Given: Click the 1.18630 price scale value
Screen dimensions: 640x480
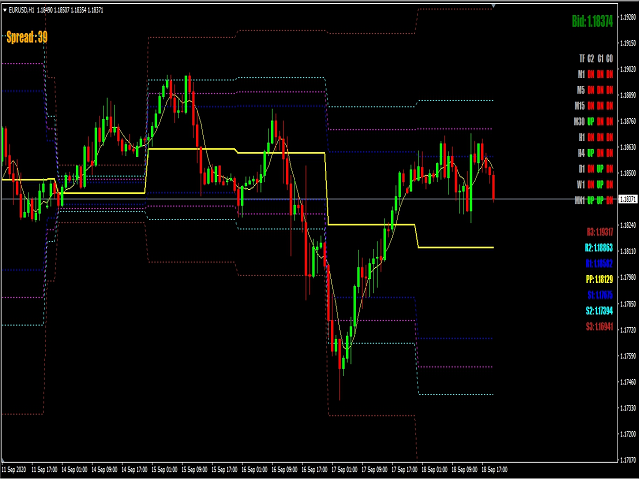Looking at the screenshot, I should (628, 147).
